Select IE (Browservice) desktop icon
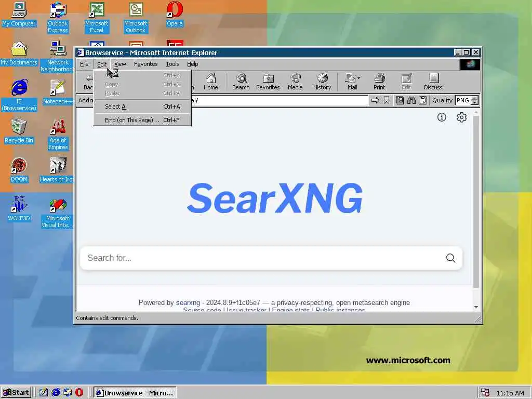 tap(19, 96)
